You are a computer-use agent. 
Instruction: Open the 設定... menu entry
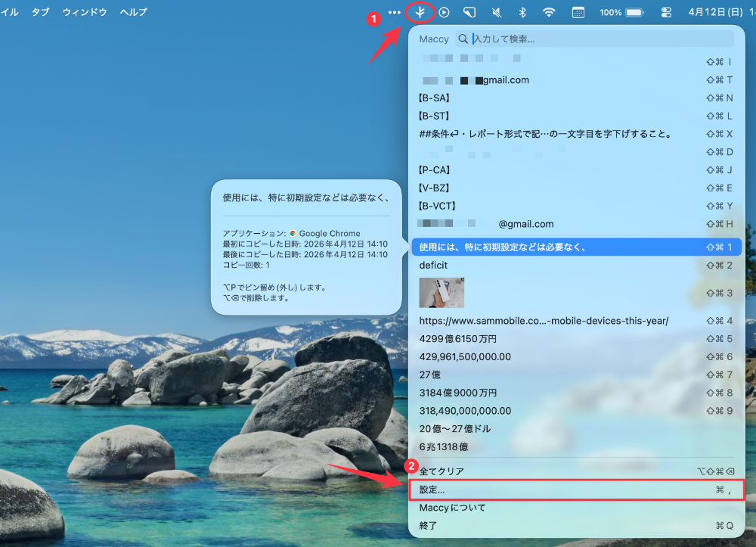click(x=576, y=490)
